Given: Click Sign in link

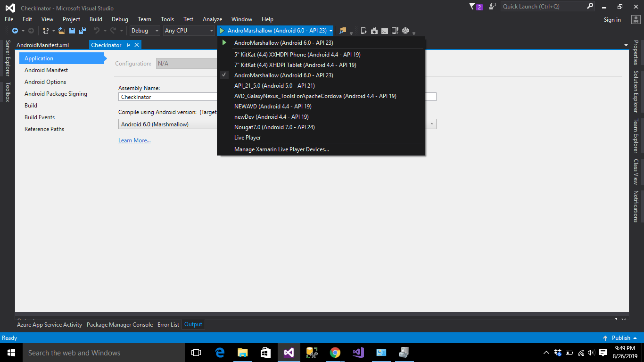Looking at the screenshot, I should pyautogui.click(x=612, y=20).
